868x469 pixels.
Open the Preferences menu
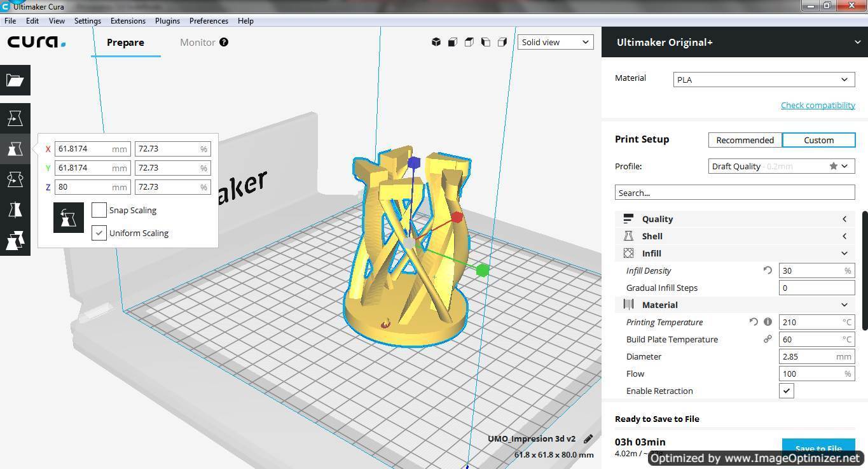point(209,20)
